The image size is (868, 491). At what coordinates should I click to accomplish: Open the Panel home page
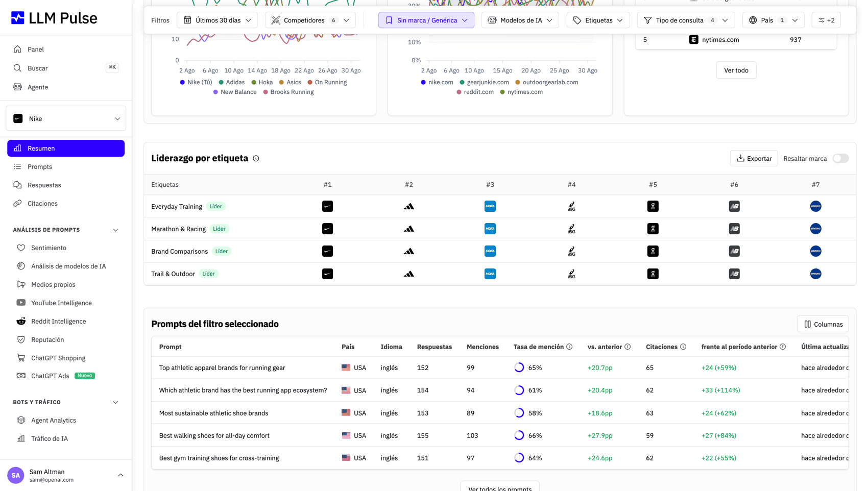pos(66,50)
